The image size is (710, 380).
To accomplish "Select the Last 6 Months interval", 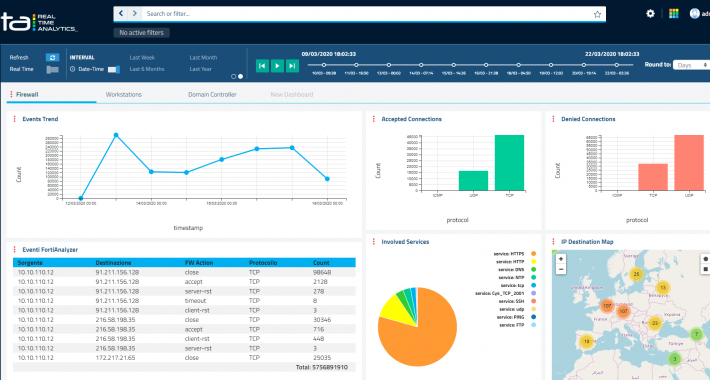I will (147, 69).
